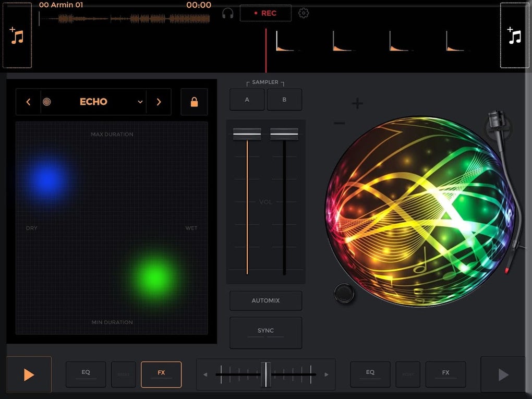Start AUTOMIX

265,300
